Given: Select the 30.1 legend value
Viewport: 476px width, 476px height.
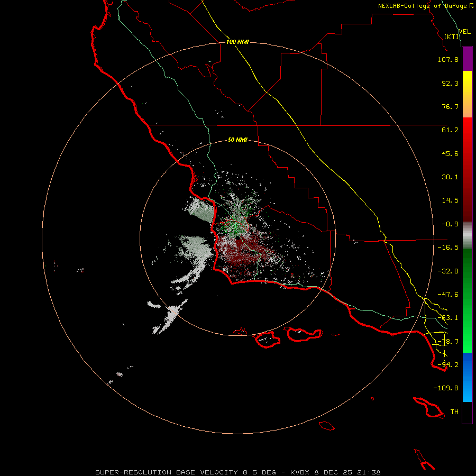Looking at the screenshot, I should tap(450, 177).
